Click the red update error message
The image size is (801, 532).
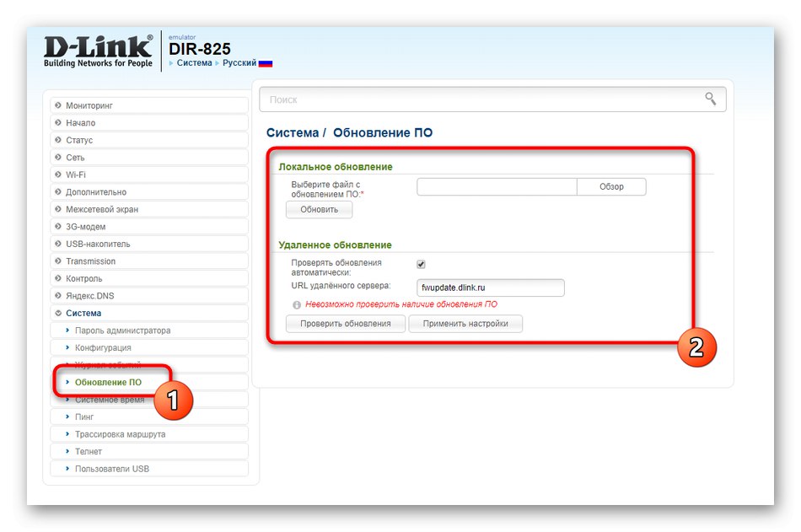click(401, 304)
